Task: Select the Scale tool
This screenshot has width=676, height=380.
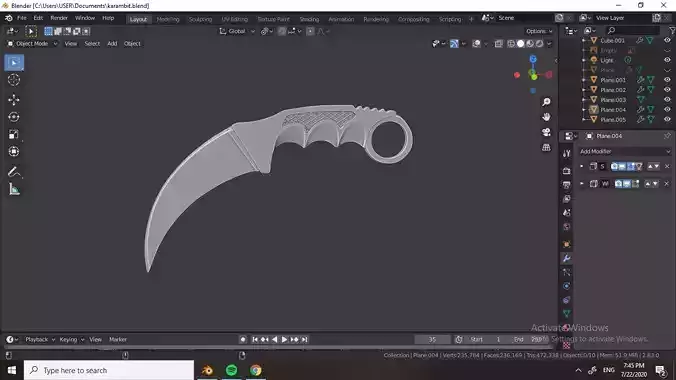Action: click(x=14, y=134)
